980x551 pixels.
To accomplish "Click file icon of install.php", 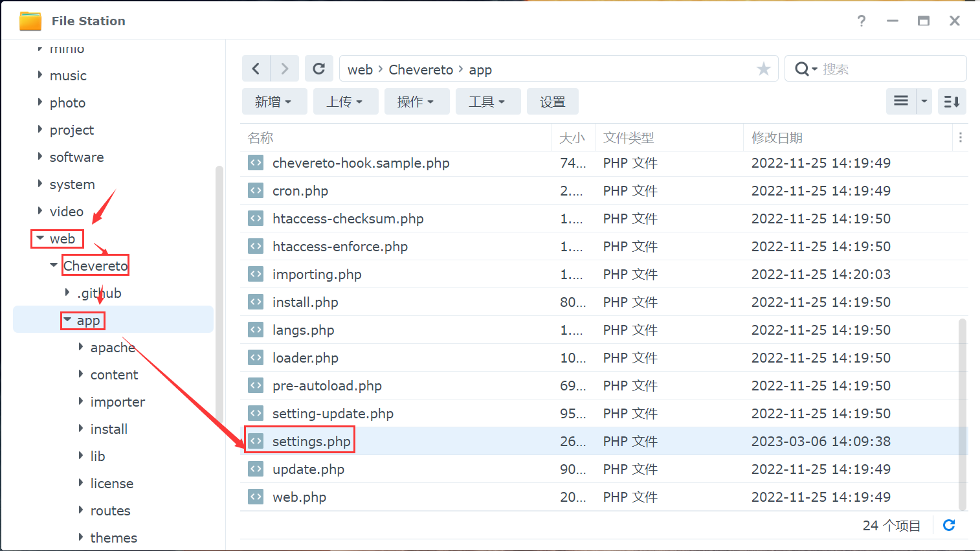I will 256,302.
